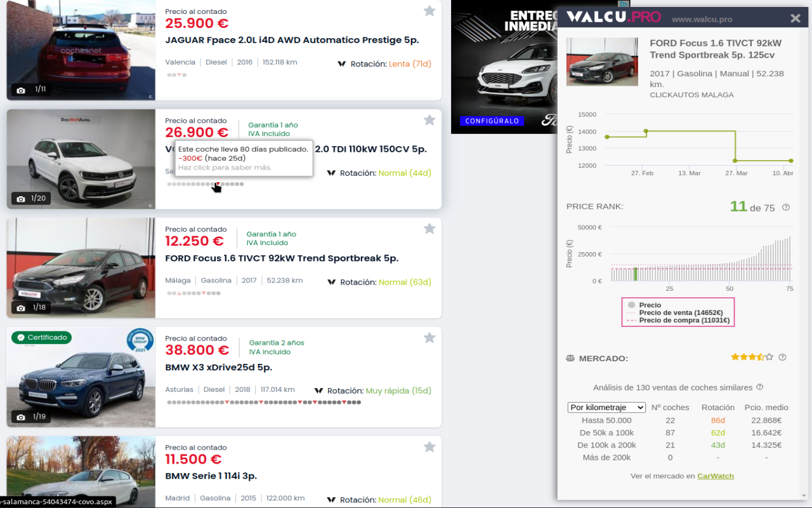
Task: Open the Jaguar Fpace car photo
Action: [81, 50]
